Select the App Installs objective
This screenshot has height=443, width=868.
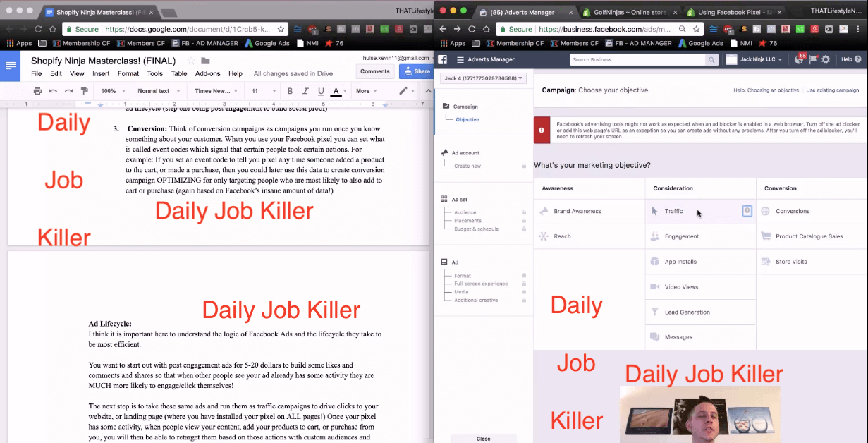coord(700,262)
